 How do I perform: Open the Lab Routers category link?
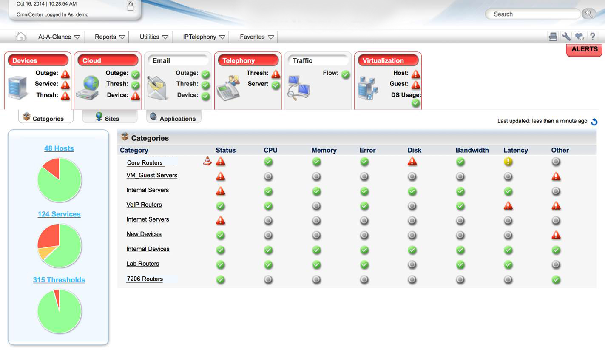142,264
